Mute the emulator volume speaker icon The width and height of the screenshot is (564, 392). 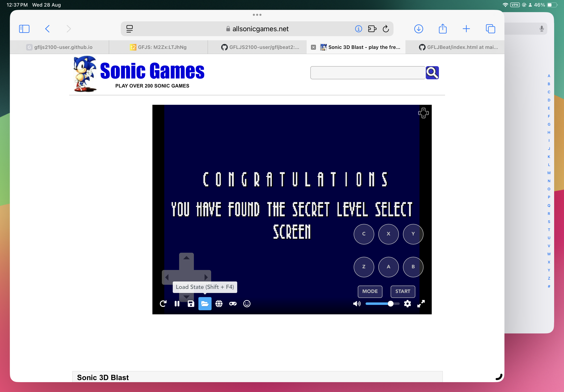pos(357,304)
